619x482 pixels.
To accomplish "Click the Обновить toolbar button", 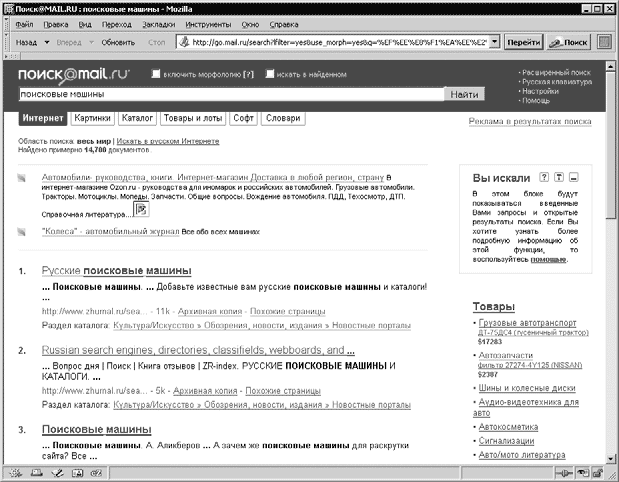I will tap(118, 42).
